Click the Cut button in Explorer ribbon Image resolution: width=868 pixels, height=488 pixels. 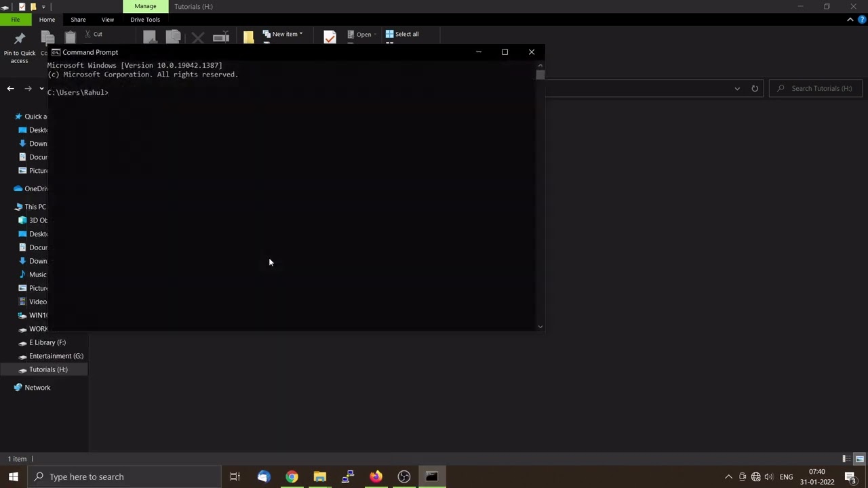(94, 34)
